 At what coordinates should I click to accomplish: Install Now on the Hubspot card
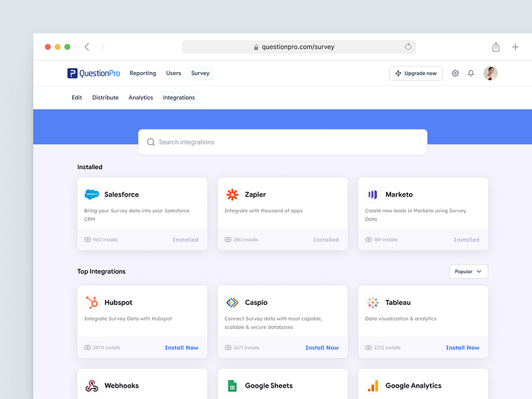pos(182,348)
